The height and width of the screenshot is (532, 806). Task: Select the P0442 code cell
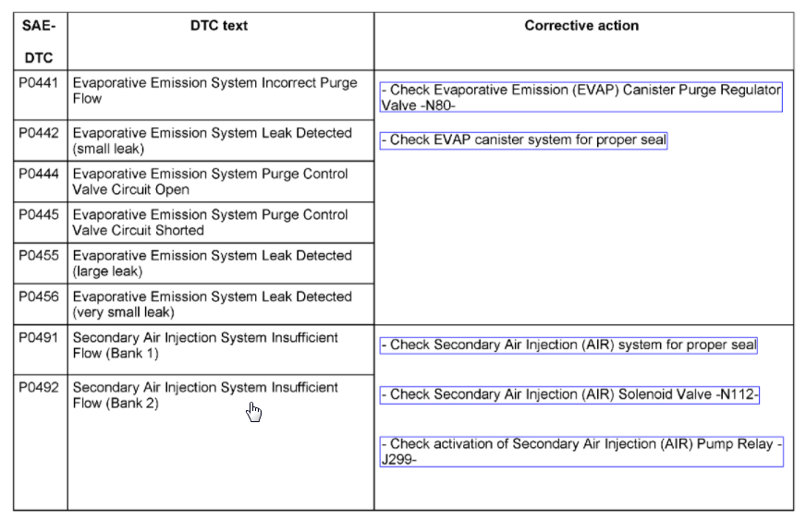coord(38,133)
